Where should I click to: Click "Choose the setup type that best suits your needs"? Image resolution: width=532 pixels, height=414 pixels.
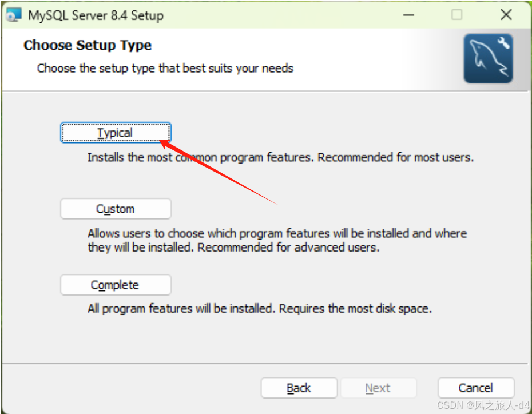tap(165, 69)
